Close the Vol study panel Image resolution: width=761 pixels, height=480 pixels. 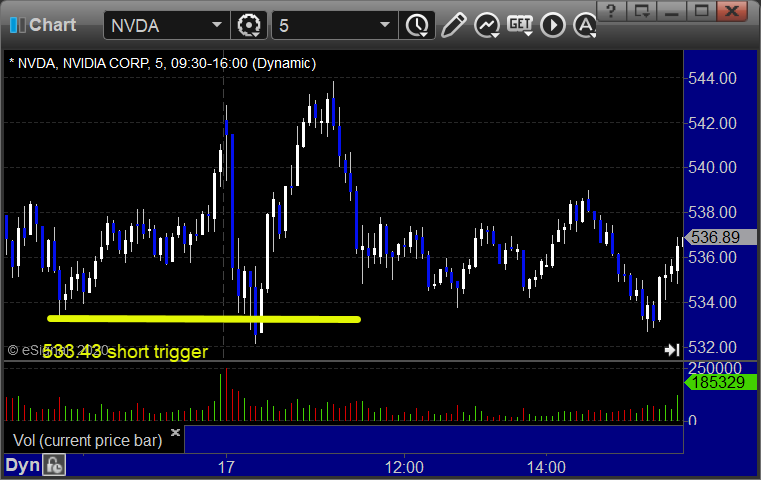pos(175,432)
